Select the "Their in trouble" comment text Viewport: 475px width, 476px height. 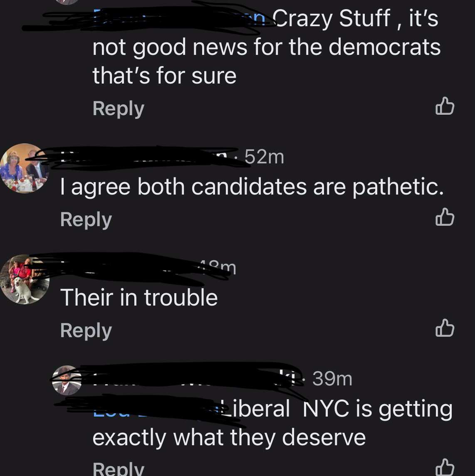139,297
